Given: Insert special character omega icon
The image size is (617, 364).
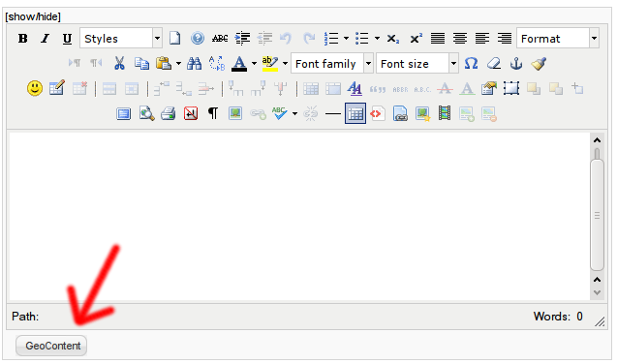Looking at the screenshot, I should (471, 63).
